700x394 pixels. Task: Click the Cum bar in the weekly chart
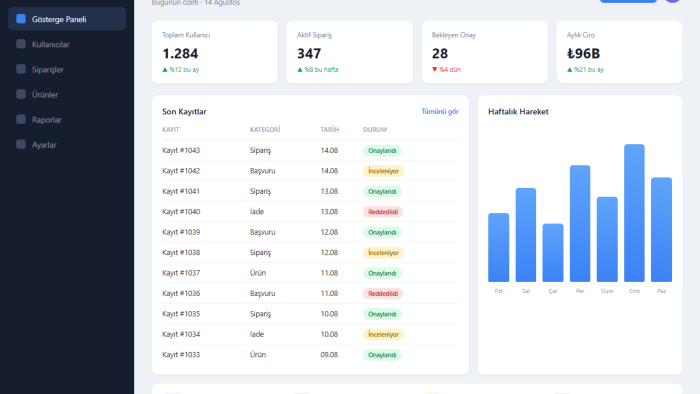[607, 240]
